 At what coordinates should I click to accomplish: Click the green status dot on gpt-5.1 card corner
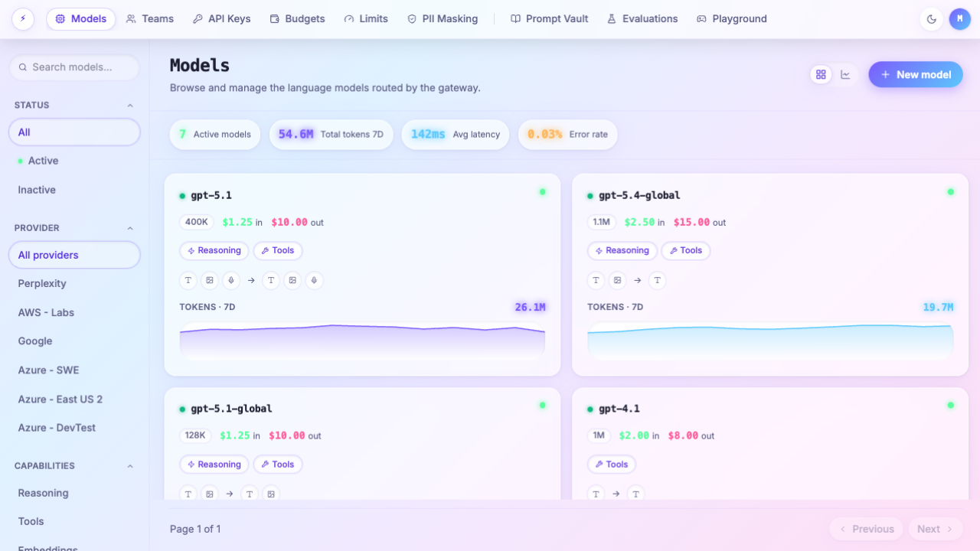click(542, 192)
